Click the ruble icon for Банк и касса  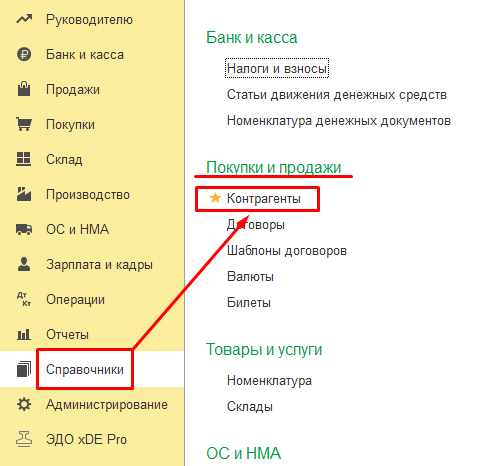24,54
